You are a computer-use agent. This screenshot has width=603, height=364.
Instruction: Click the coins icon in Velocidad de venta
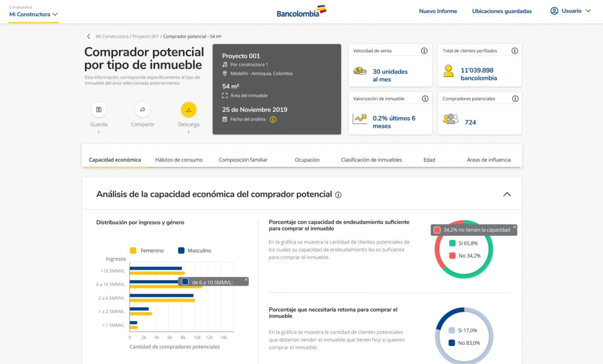click(360, 71)
